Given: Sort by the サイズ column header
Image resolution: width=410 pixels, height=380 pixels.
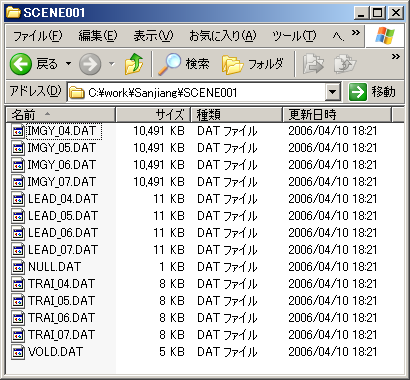Looking at the screenshot, I should (x=153, y=115).
